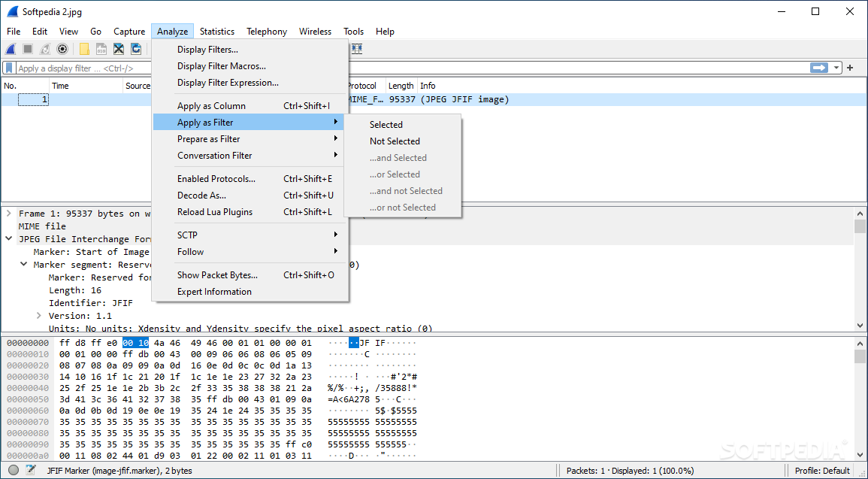Open Enabled Protocols... dialog
Screen dimensions: 868x479
(x=250, y=179)
